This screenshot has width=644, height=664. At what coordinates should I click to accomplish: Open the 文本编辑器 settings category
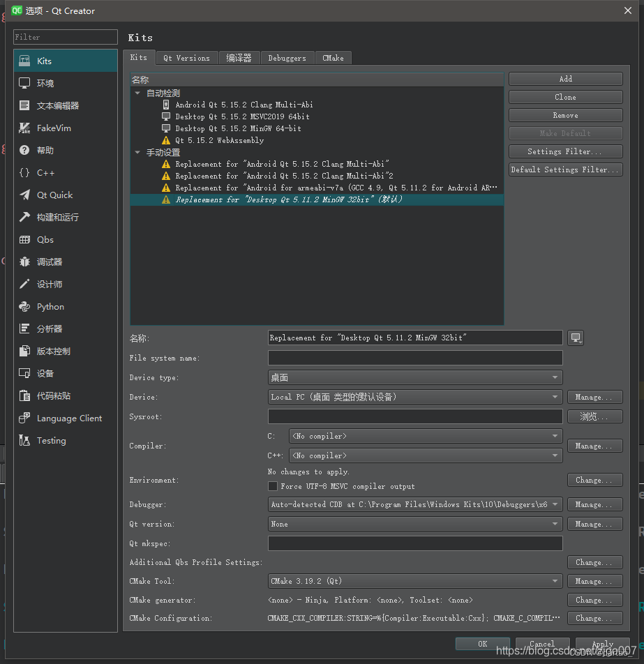coord(66,105)
